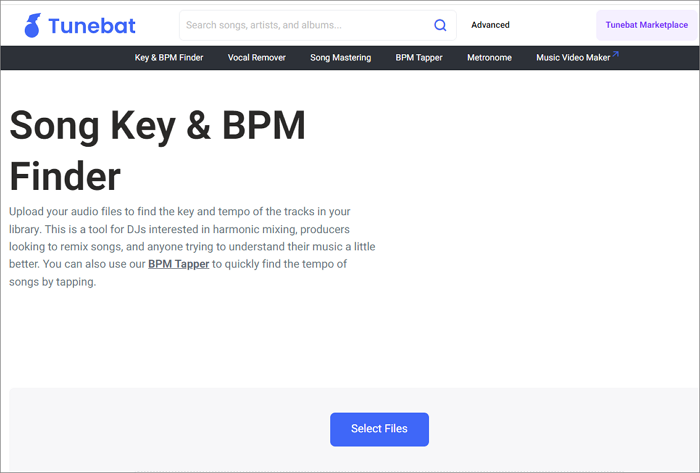
Task: Click the 'Song Key & BPM' heading line
Action: tap(157, 127)
